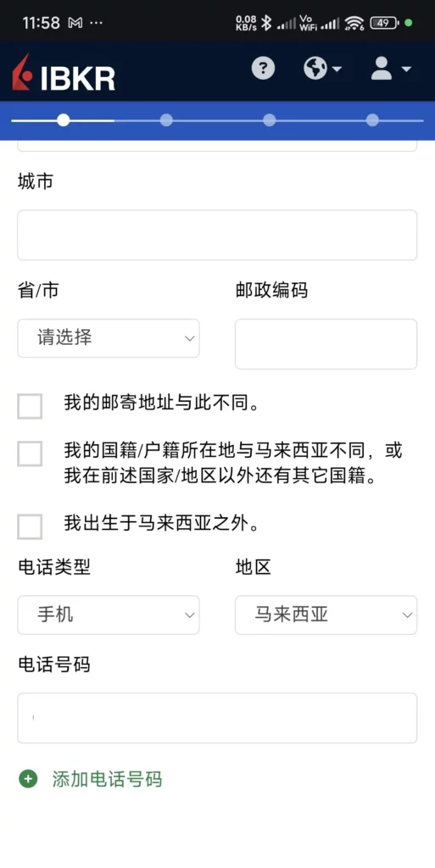Tap the battery indicator in status bar

pos(386,23)
